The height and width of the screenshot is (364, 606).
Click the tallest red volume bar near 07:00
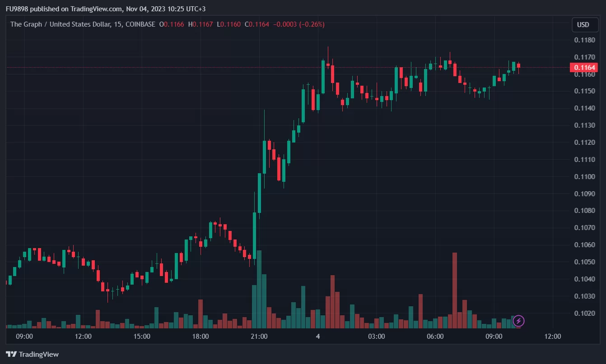(x=454, y=290)
